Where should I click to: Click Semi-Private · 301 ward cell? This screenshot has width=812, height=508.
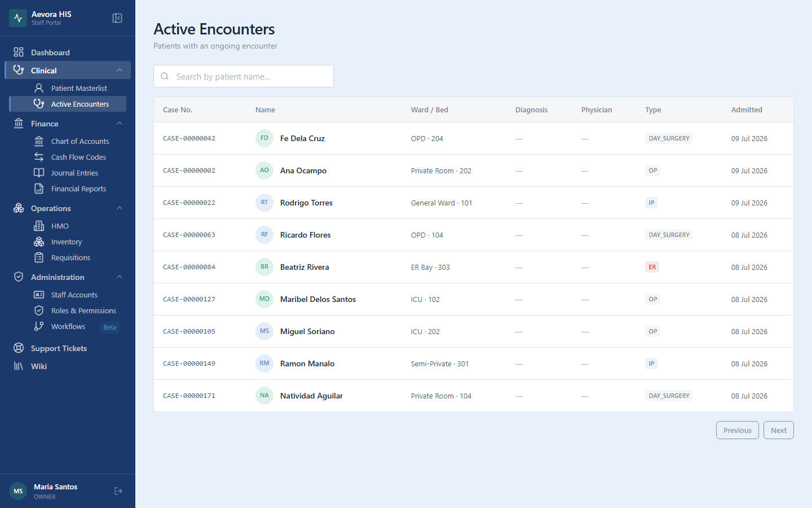(x=440, y=364)
